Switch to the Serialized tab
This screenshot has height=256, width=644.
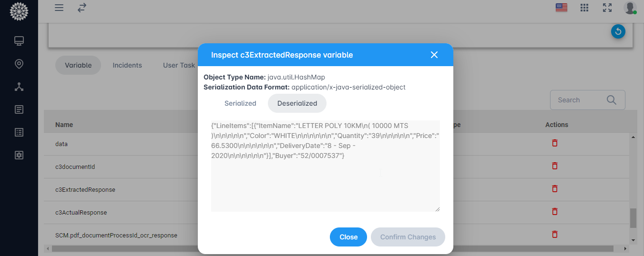pos(240,103)
